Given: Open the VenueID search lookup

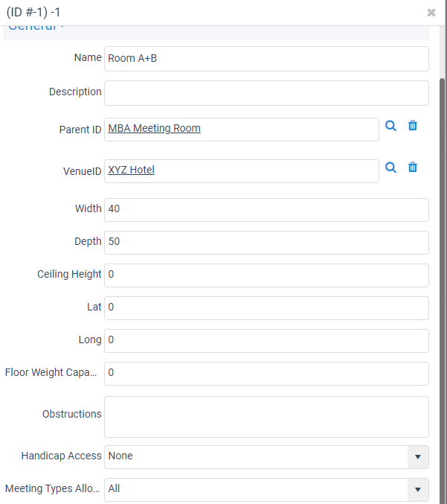Looking at the screenshot, I should tap(390, 168).
